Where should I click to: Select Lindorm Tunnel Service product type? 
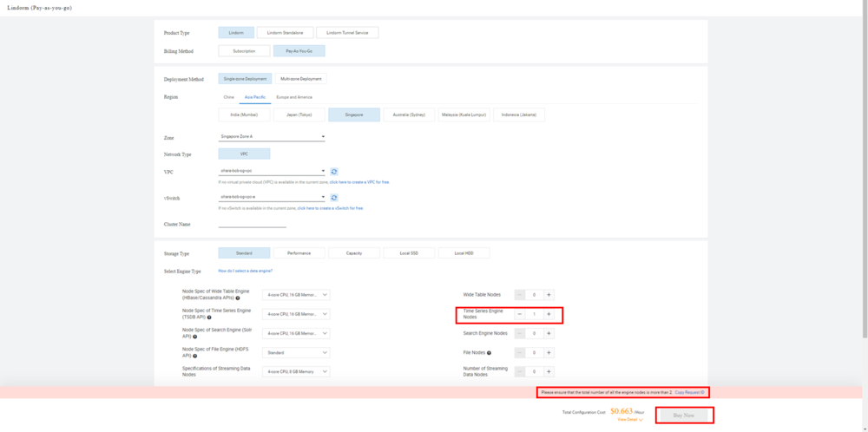[x=348, y=33]
